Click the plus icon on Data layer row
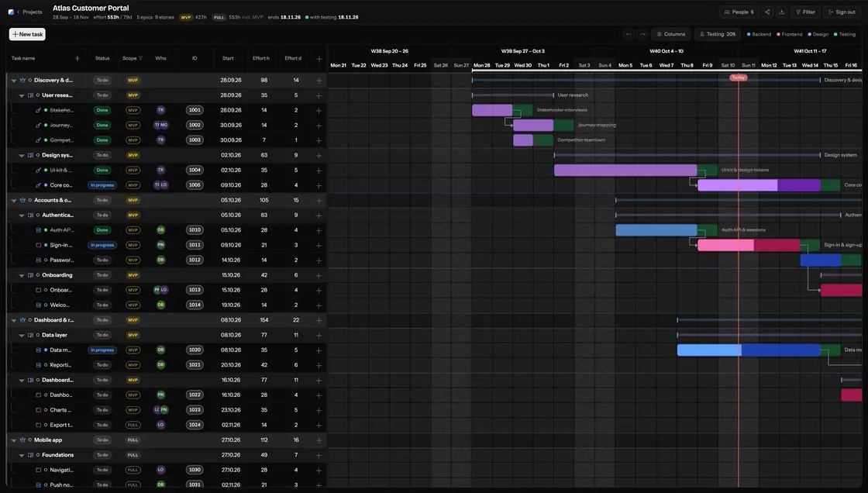Image resolution: width=868 pixels, height=493 pixels. (319, 336)
